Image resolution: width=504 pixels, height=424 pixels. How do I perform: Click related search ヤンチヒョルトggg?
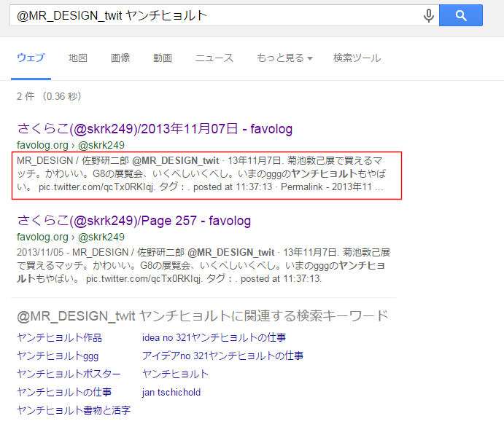(x=58, y=356)
